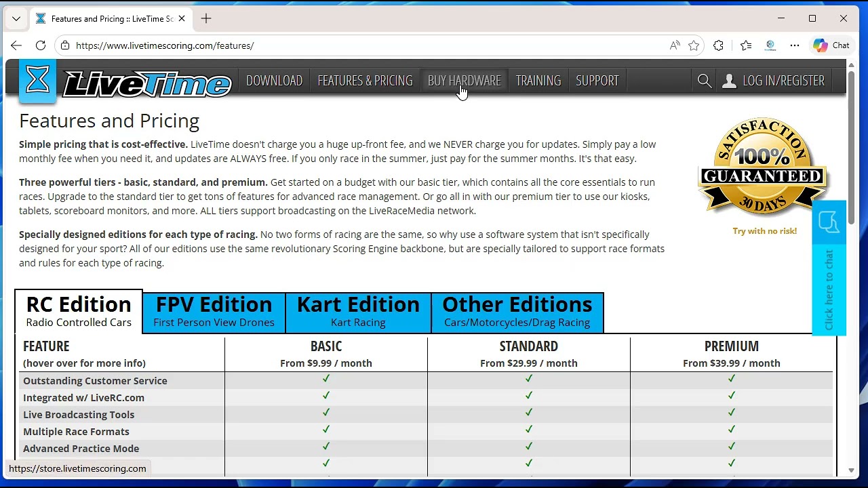Click the browser back arrow
The width and height of the screenshot is (868, 488).
pos(16,45)
